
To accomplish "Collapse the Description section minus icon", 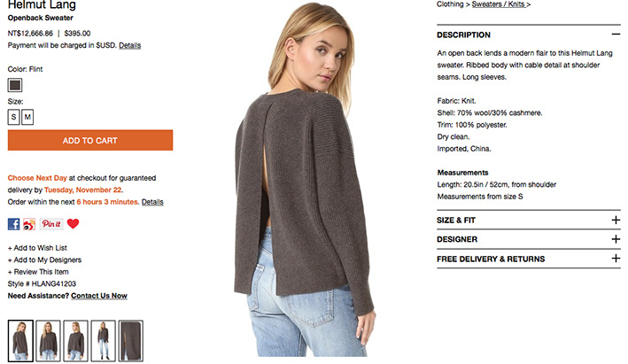I will coord(616,35).
